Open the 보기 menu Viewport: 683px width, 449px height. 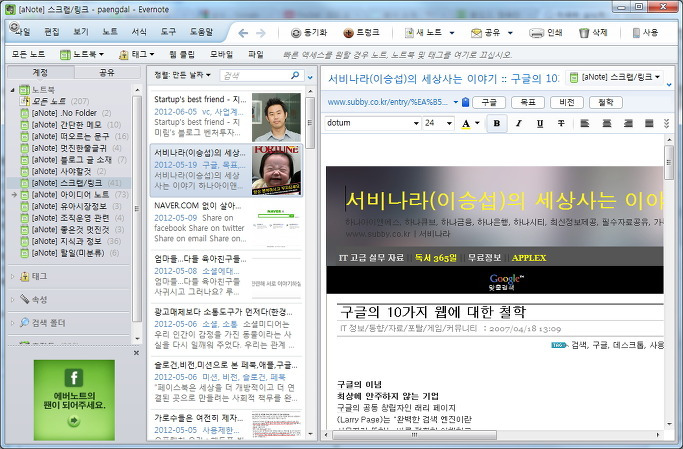[x=81, y=32]
